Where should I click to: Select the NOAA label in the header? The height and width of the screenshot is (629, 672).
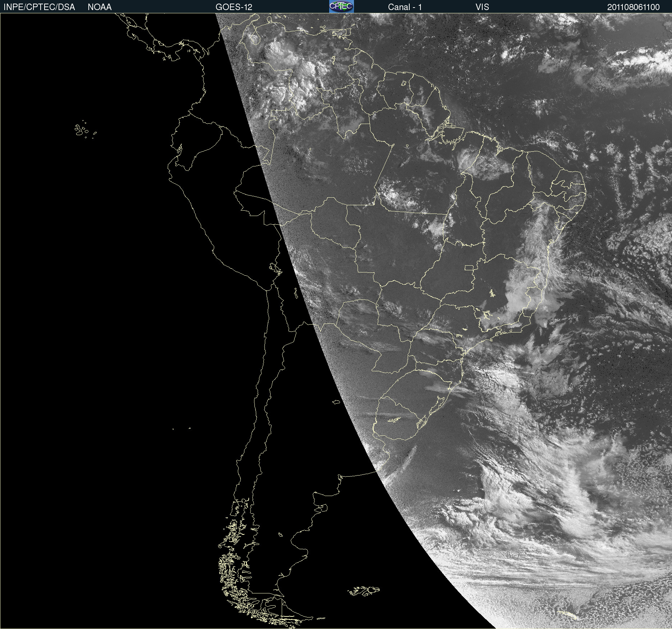(100, 7)
